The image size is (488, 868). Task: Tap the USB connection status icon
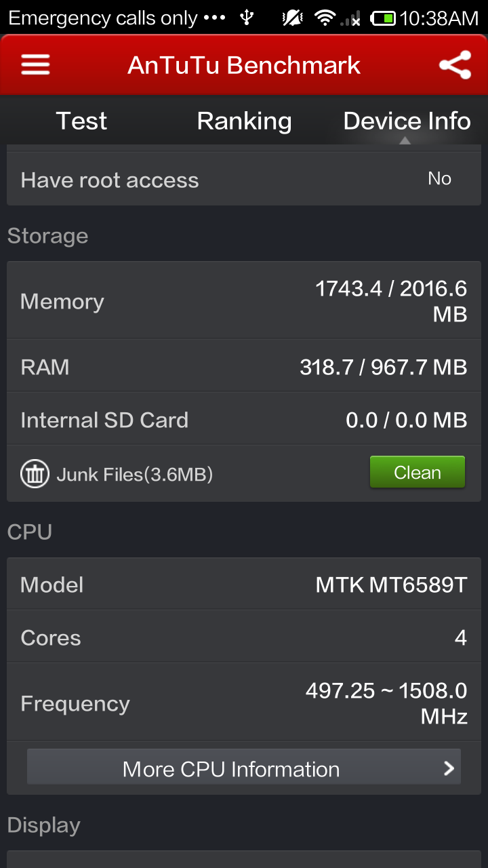[247, 18]
